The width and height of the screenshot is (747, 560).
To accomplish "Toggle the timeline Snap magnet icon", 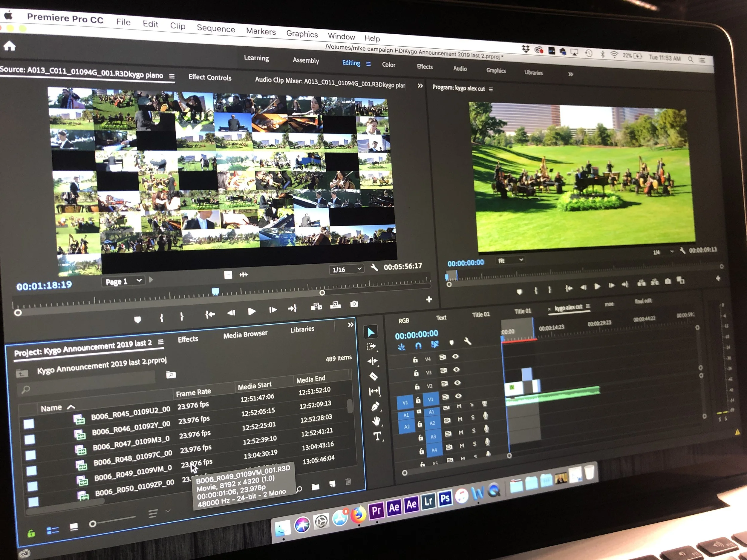I will click(418, 346).
